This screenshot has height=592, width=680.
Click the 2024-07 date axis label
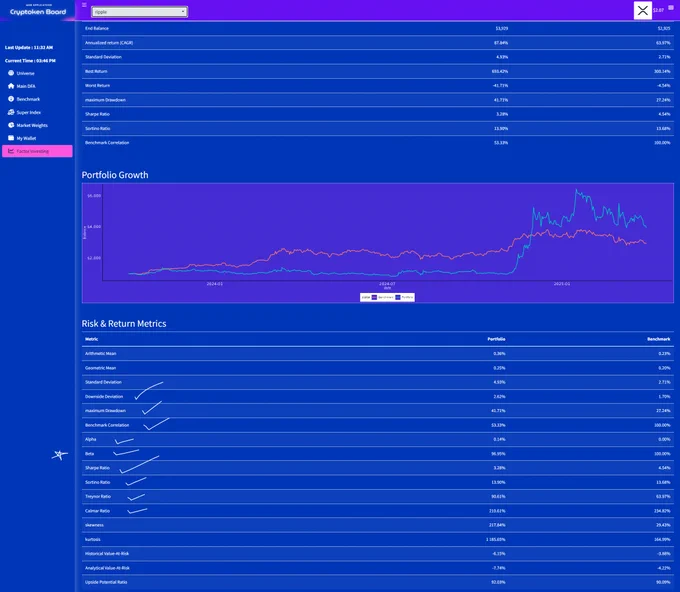(x=387, y=284)
